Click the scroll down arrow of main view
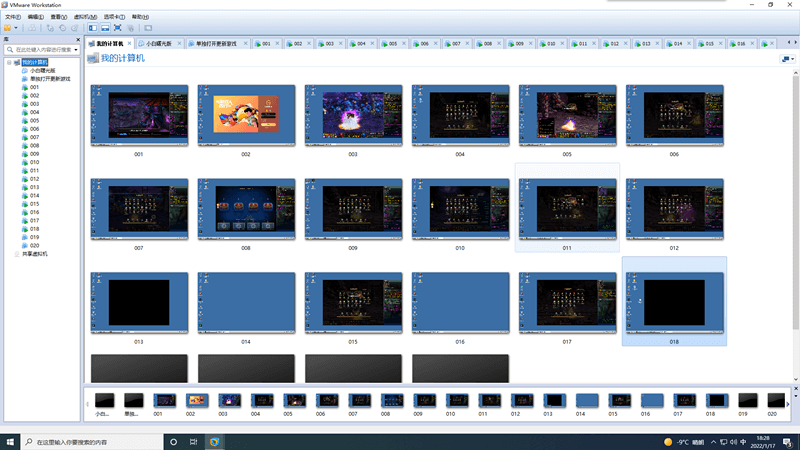Image resolution: width=800 pixels, height=450 pixels. coord(795,380)
